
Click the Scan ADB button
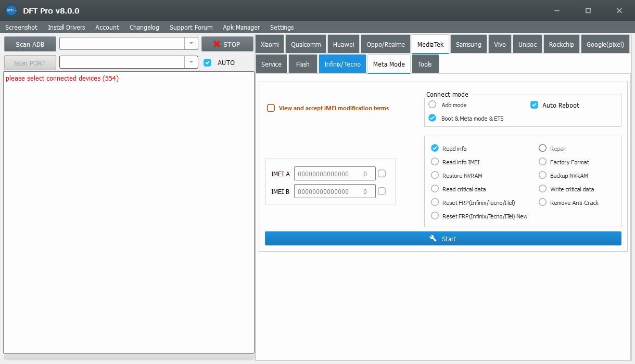[x=30, y=44]
